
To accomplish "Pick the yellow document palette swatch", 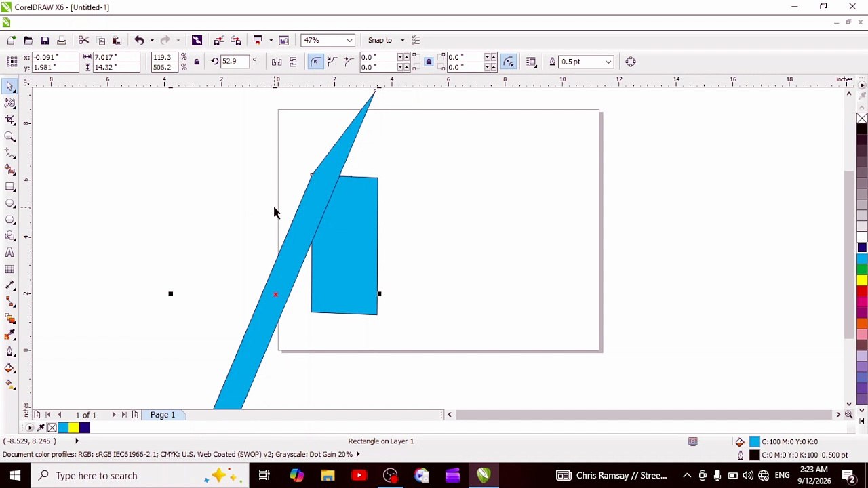I will tap(73, 428).
